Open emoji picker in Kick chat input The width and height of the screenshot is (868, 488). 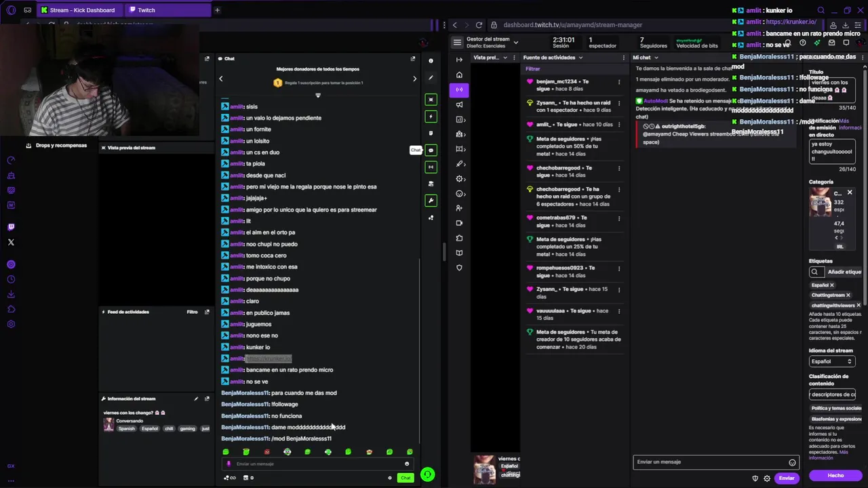click(x=407, y=464)
